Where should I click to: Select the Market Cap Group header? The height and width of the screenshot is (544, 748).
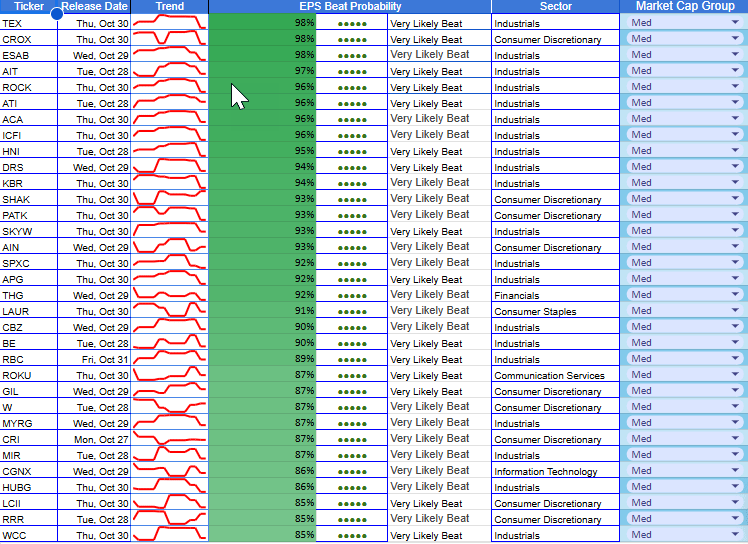685,6
